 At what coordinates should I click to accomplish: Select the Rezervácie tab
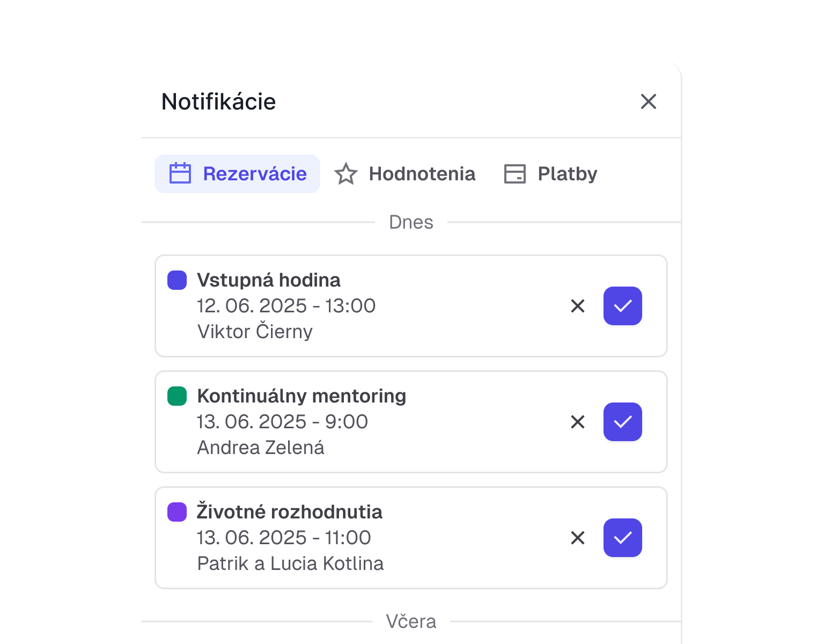point(254,173)
